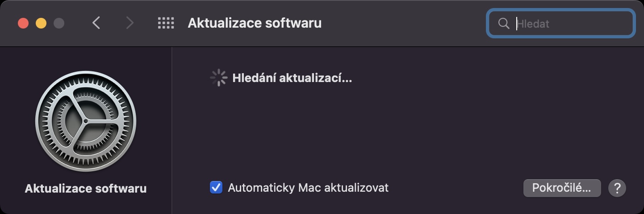Click the "Hledání aktualizací…" status text
The image size is (644, 214).
click(292, 78)
